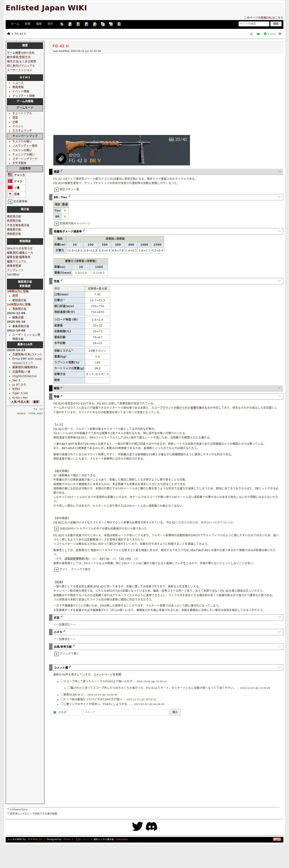The width and height of the screenshot is (289, 868).
Task: Click the padlock freeze page icon
Action: point(95,24)
